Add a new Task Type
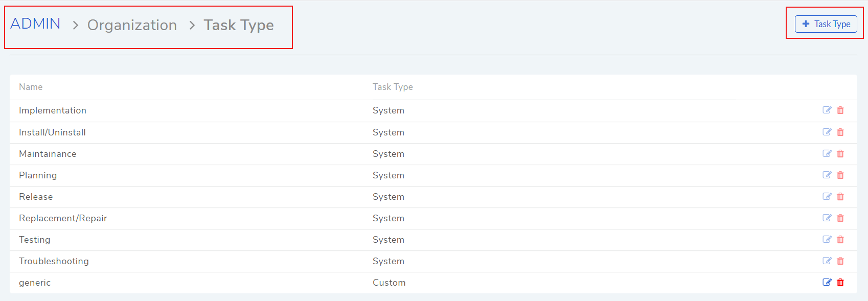Image resolution: width=868 pixels, height=301 pixels. (x=826, y=24)
